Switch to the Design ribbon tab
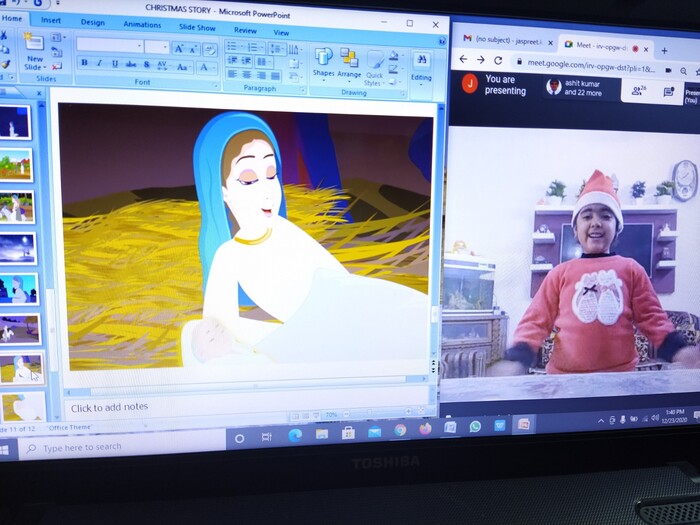This screenshot has width=700, height=525. (93, 22)
